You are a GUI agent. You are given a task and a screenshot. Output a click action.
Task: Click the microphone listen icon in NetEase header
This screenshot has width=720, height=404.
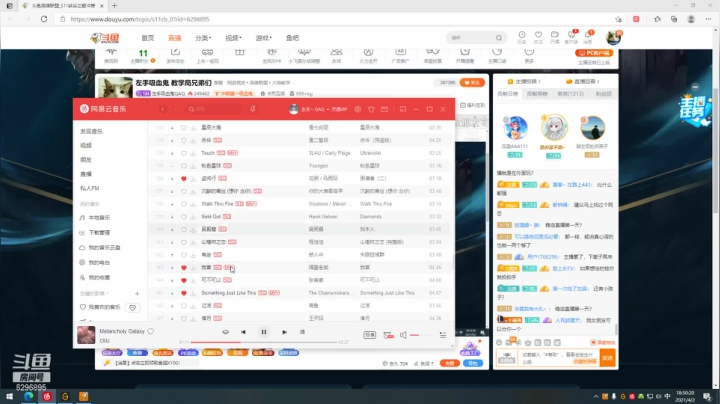click(x=253, y=109)
